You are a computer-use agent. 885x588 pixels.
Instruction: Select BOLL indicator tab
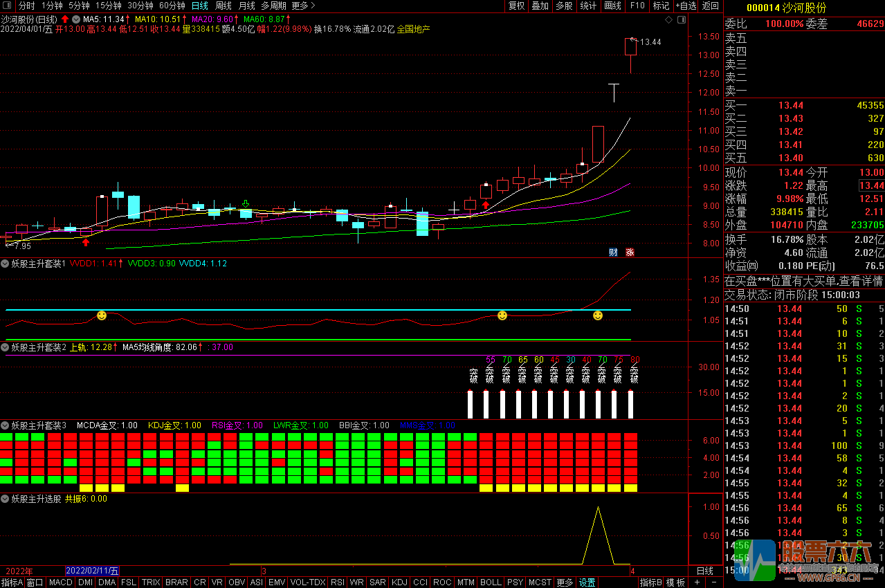click(x=491, y=582)
